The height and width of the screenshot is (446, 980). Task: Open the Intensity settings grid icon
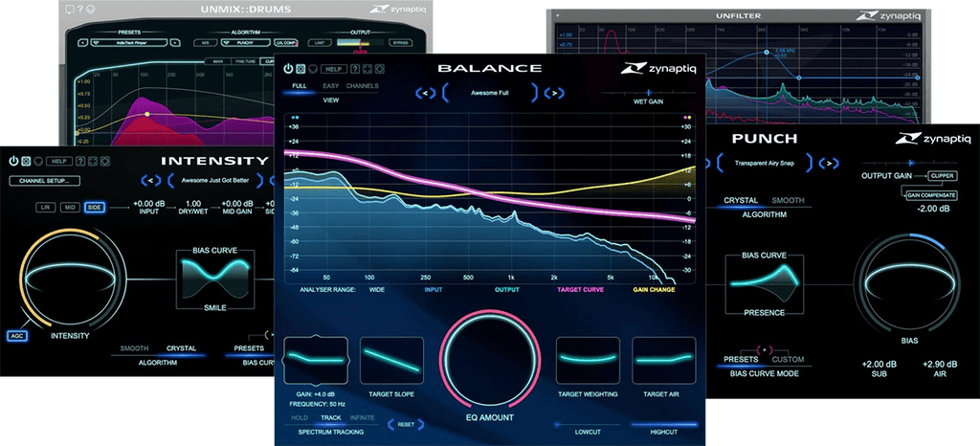point(26,161)
